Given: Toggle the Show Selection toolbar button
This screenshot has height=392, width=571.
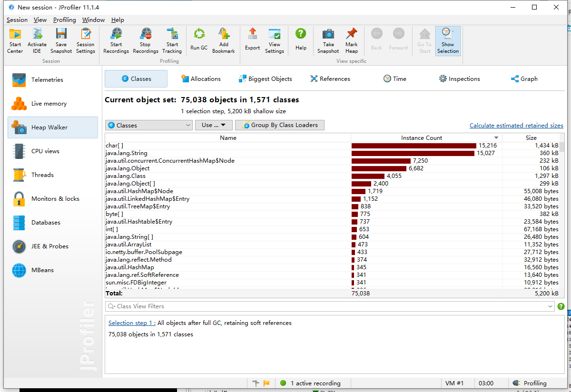Looking at the screenshot, I should coord(448,41).
